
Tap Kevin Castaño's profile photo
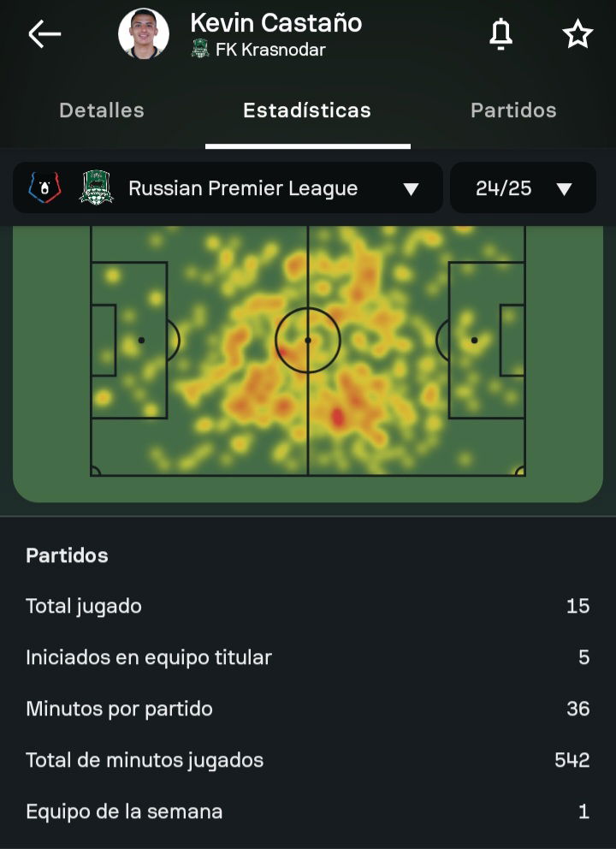pos(144,33)
